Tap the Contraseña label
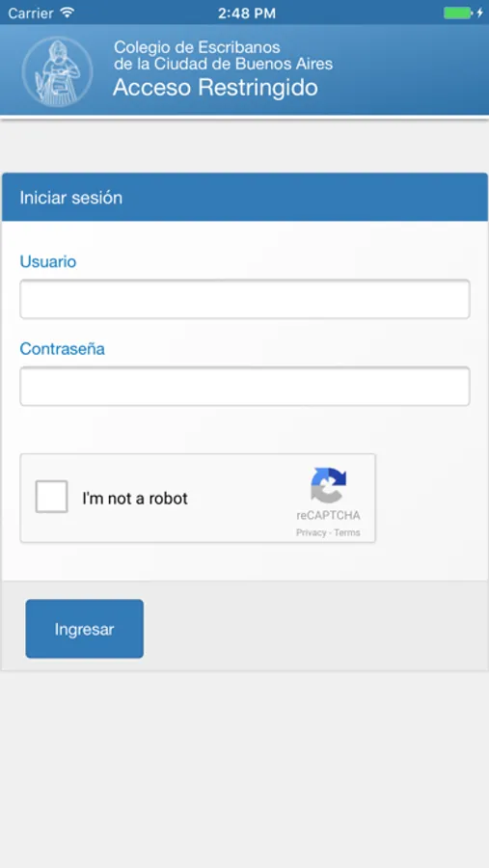This screenshot has width=489, height=868. [x=62, y=349]
